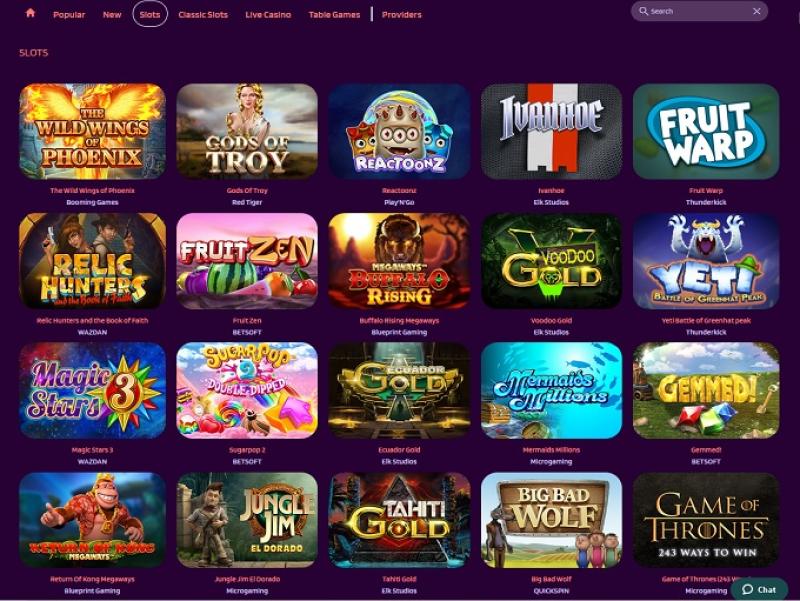Launch the Reactoonz game thumbnail

point(399,132)
